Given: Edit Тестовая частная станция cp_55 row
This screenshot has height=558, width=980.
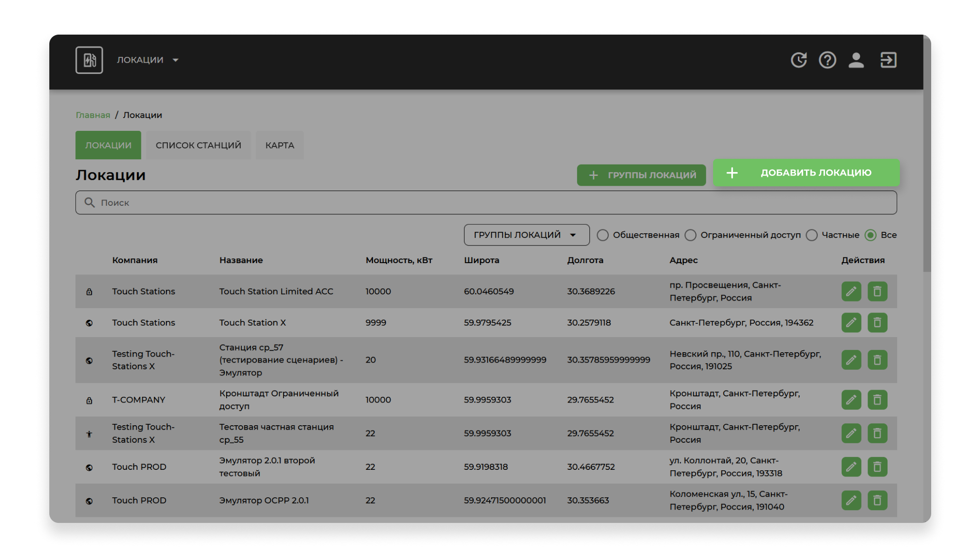Looking at the screenshot, I should click(851, 433).
